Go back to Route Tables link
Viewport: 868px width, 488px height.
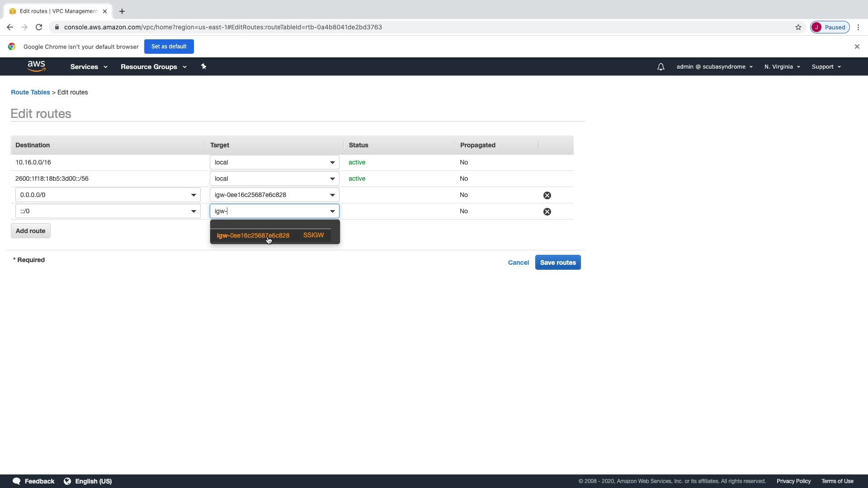(x=30, y=92)
